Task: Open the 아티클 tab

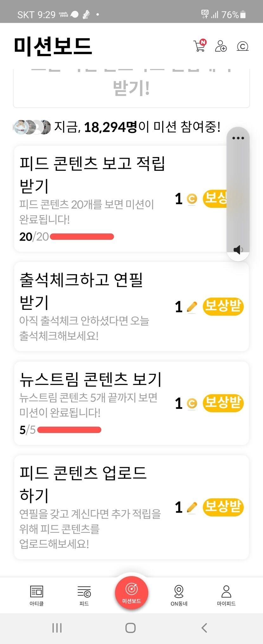Action: click(x=36, y=595)
